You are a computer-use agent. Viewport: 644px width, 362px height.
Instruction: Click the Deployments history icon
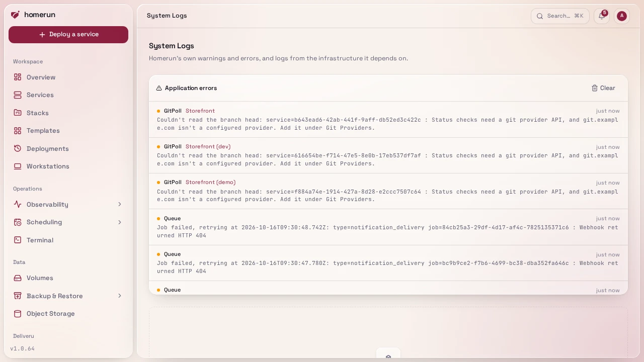click(x=18, y=148)
